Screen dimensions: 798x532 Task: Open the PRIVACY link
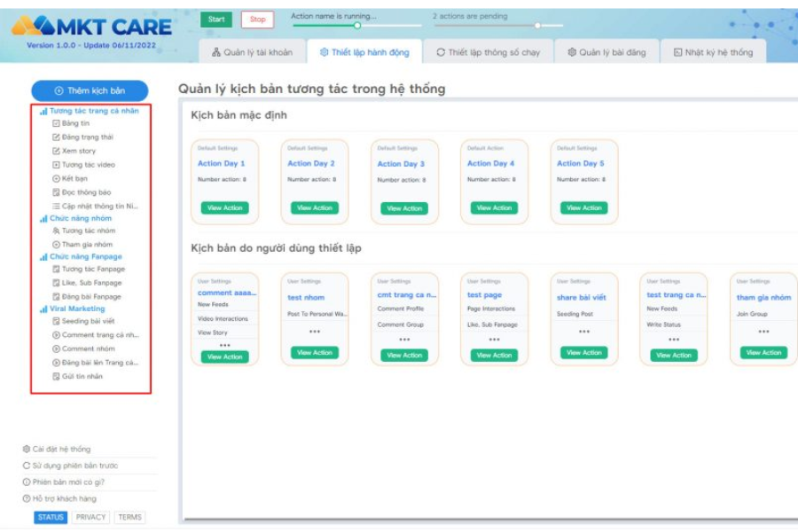click(90, 517)
